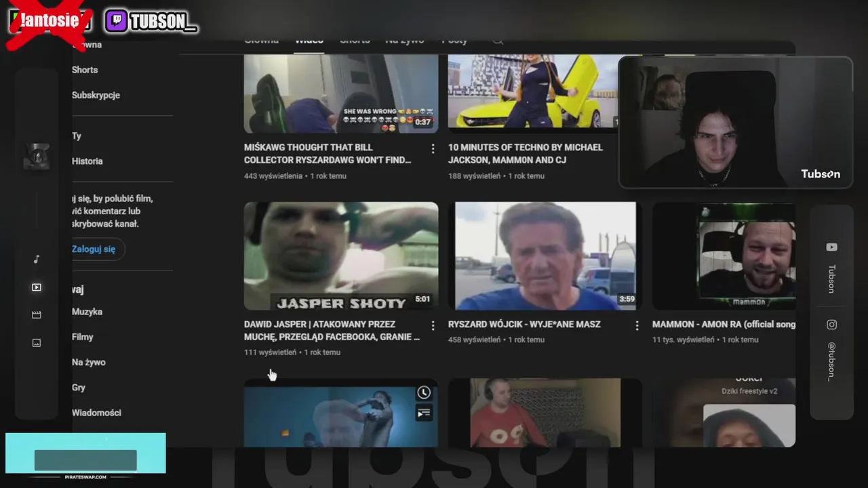868x488 pixels.
Task: Click the 11 tys. wyświetleń view count
Action: point(683,340)
